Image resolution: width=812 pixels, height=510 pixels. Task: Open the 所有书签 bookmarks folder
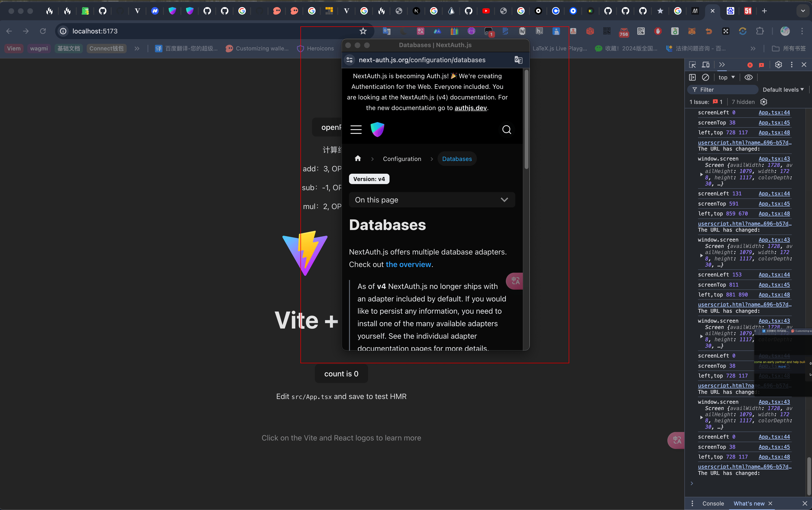[789, 49]
